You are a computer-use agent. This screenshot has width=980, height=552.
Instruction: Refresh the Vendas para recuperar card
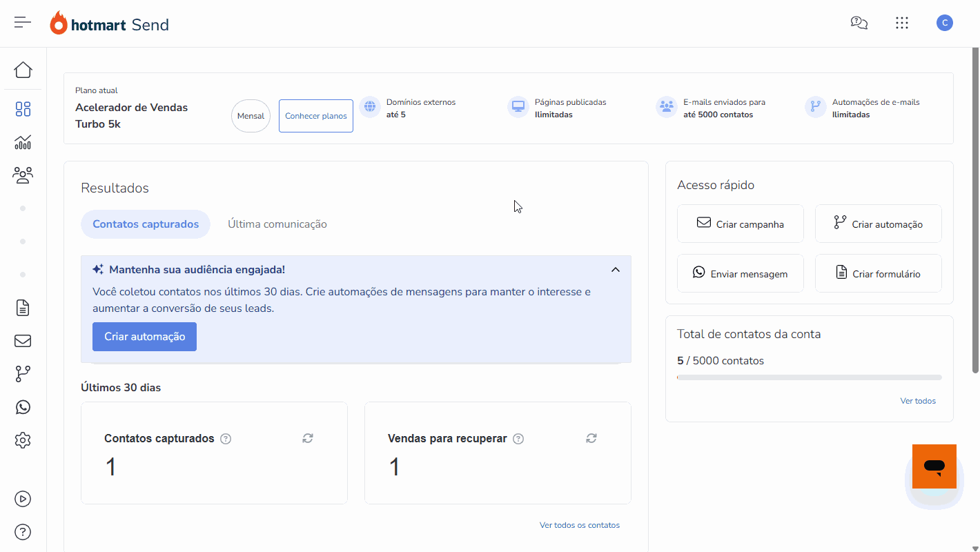pyautogui.click(x=591, y=438)
